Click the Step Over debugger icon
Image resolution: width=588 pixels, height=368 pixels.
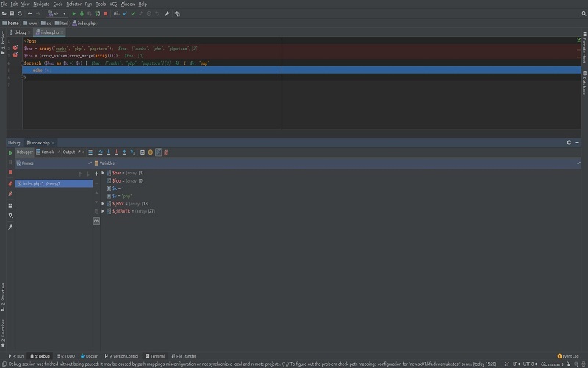point(100,152)
